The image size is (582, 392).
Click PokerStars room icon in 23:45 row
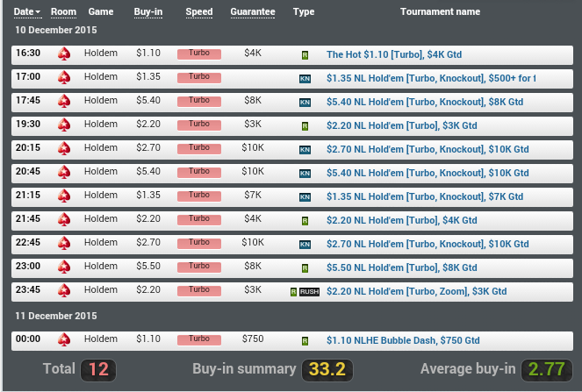click(x=64, y=291)
